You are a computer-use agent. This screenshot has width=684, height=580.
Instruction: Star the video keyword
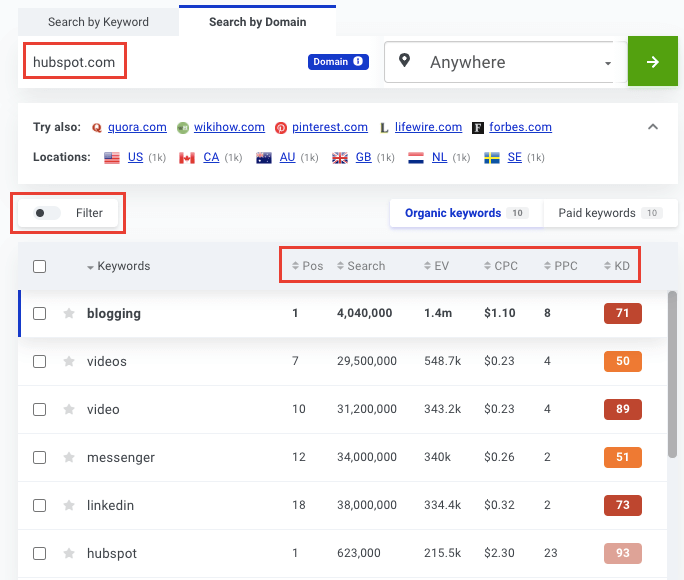(x=68, y=409)
